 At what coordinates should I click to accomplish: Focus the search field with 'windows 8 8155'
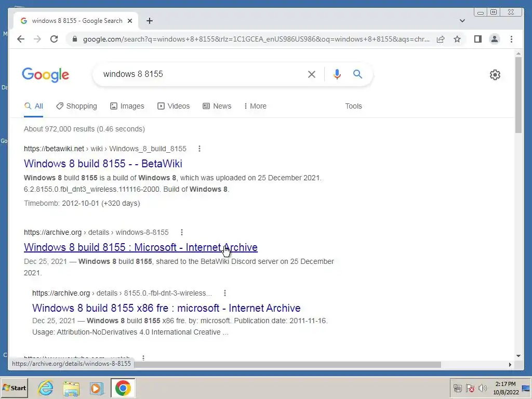click(x=200, y=74)
